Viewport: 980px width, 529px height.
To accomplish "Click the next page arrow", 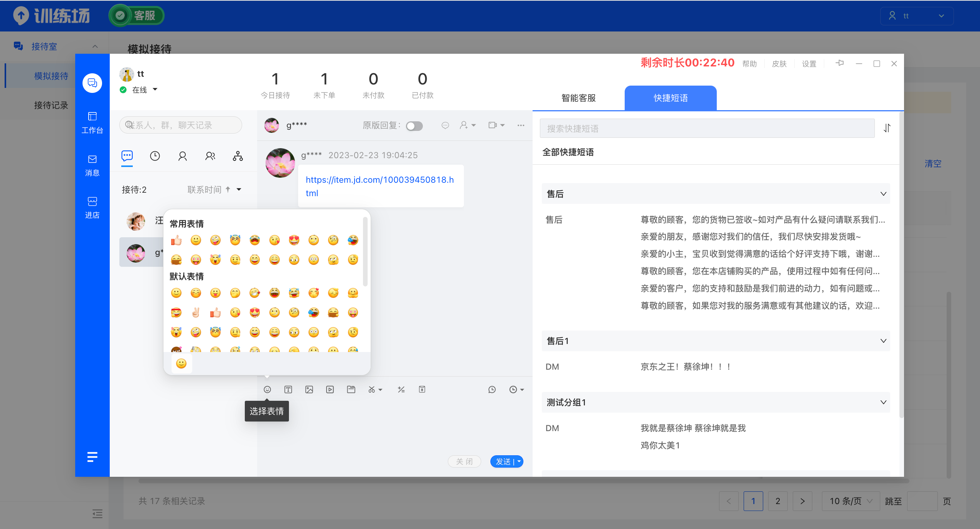I will pyautogui.click(x=802, y=501).
